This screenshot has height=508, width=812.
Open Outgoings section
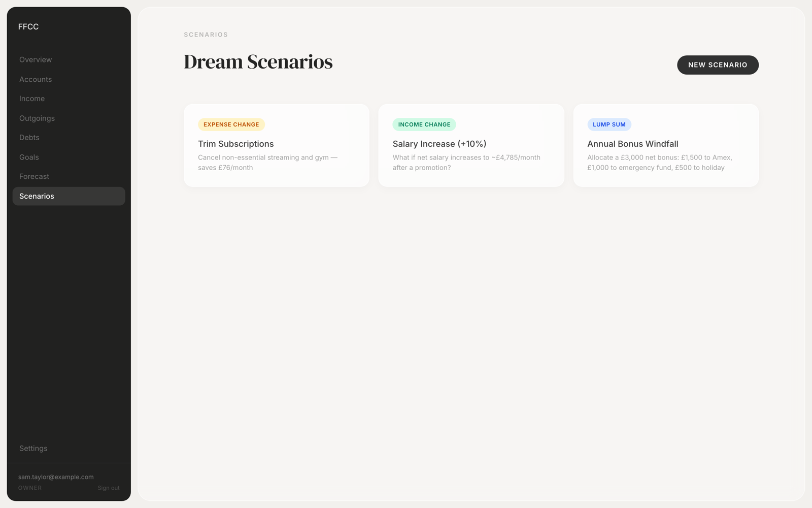click(x=69, y=118)
